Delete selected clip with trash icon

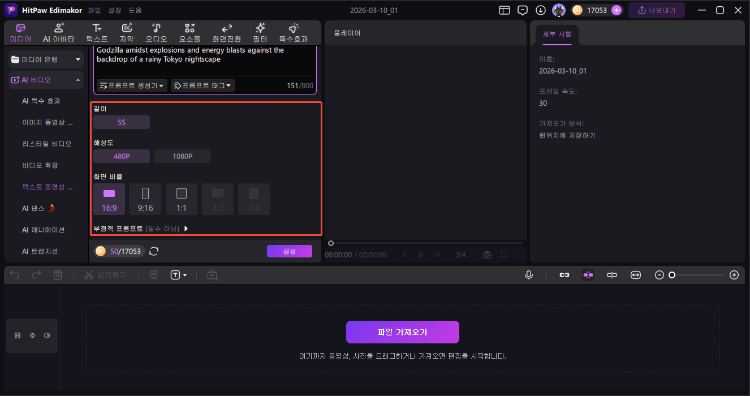pos(58,275)
